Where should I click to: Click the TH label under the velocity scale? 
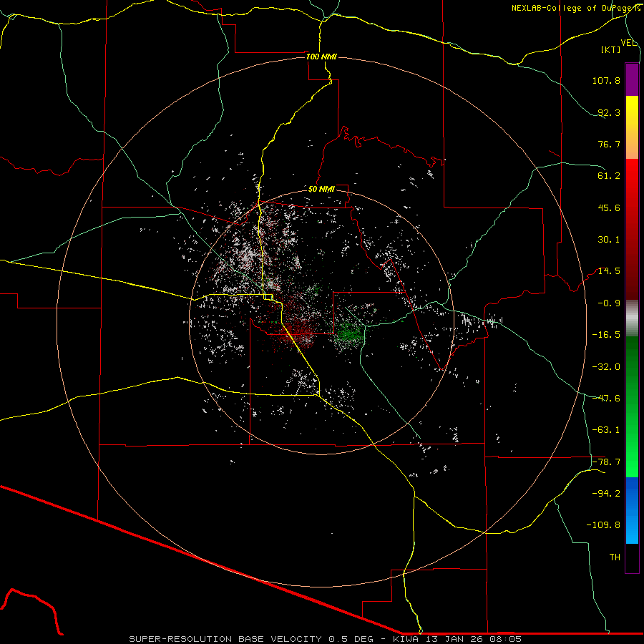coord(615,557)
